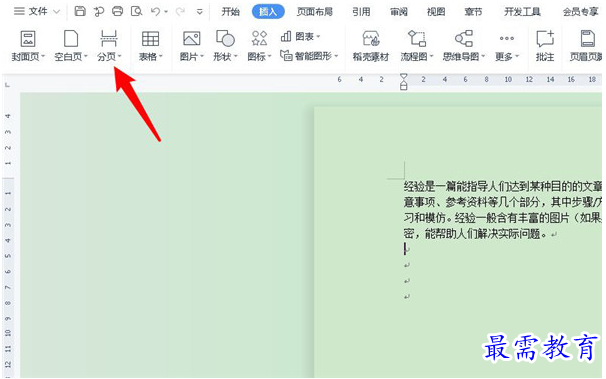Click the ruler left indent marker
The image size is (606, 379).
[x=403, y=87]
